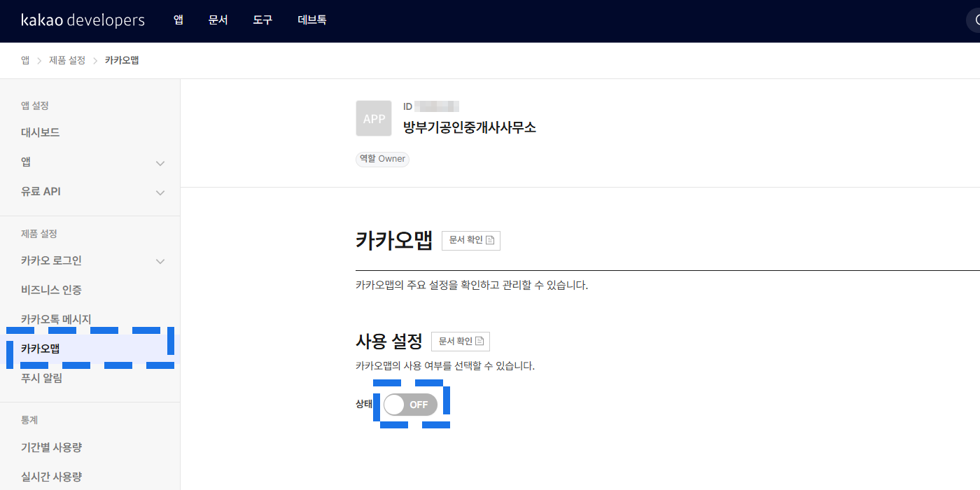The width and height of the screenshot is (980, 490).
Task: Expand the 카카오 로그인 submenu chevron
Action: coord(160,261)
